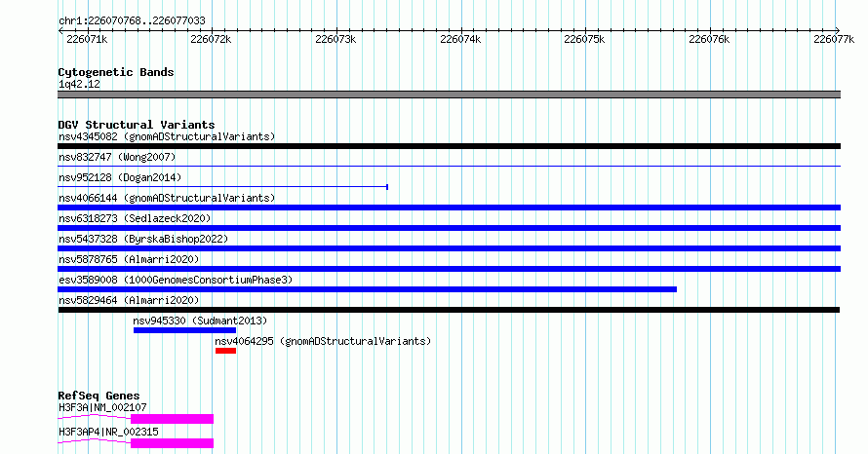Click the RefSeq Genes track title
The width and height of the screenshot is (868, 454).
tap(99, 396)
